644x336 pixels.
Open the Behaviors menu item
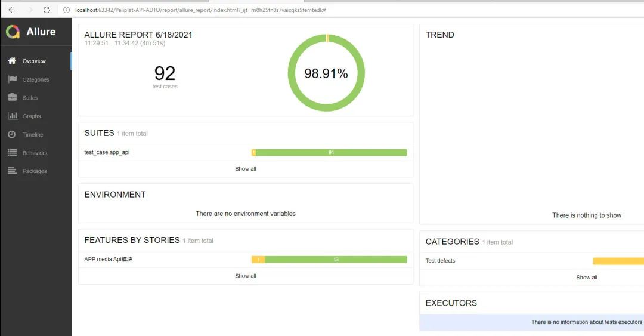36,153
